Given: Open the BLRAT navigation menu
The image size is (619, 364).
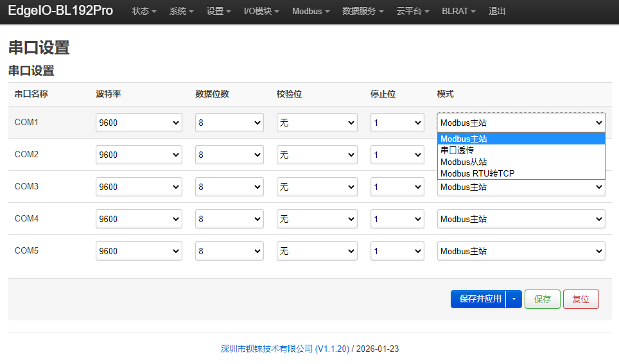Looking at the screenshot, I should coord(458,11).
